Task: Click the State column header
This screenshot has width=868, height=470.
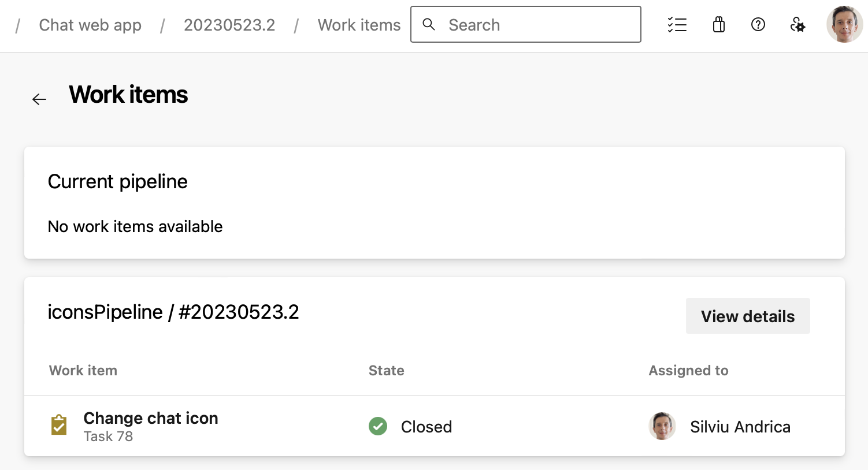Action: (x=386, y=370)
